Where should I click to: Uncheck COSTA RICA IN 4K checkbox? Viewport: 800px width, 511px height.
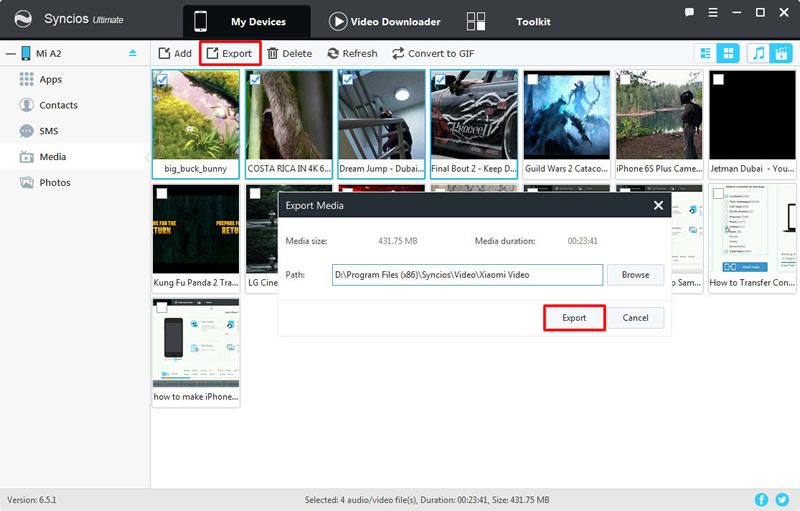click(x=255, y=80)
